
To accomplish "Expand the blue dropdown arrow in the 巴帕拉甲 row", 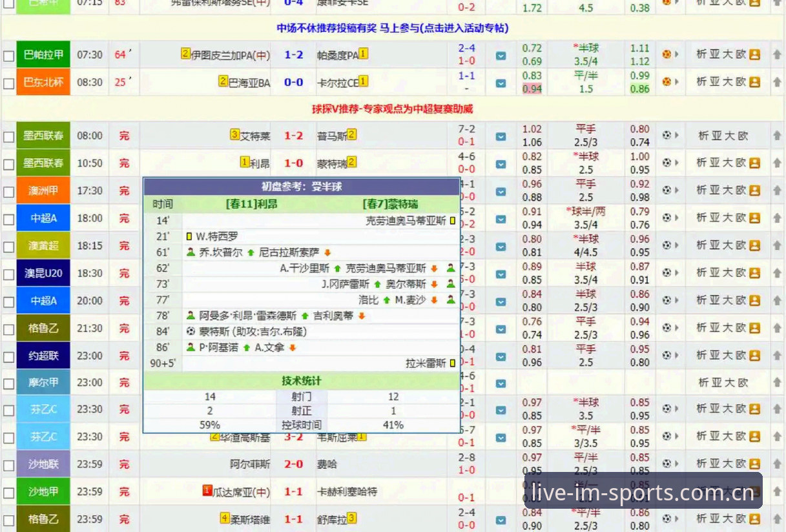I will coord(501,56).
